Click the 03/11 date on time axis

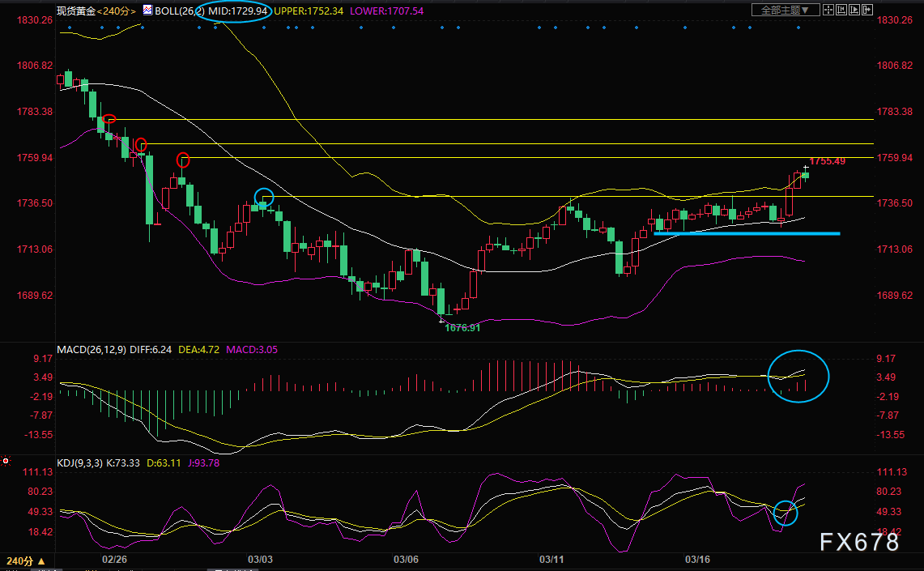tap(551, 560)
